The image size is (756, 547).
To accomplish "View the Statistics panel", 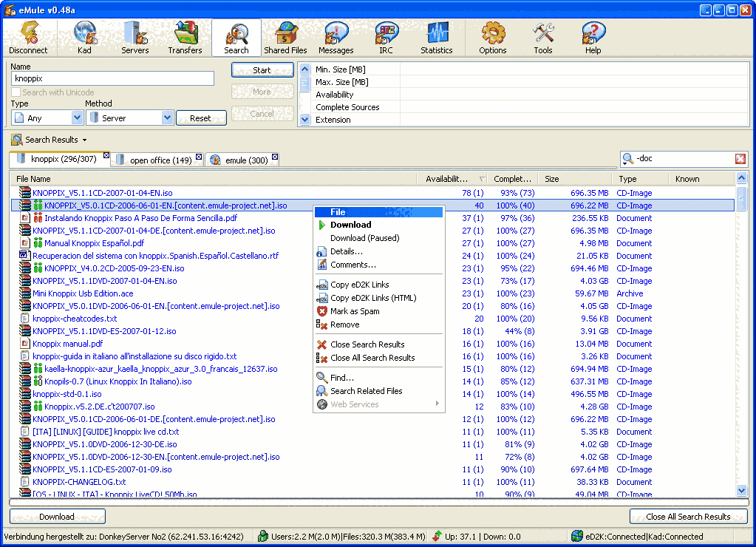I will 436,37.
